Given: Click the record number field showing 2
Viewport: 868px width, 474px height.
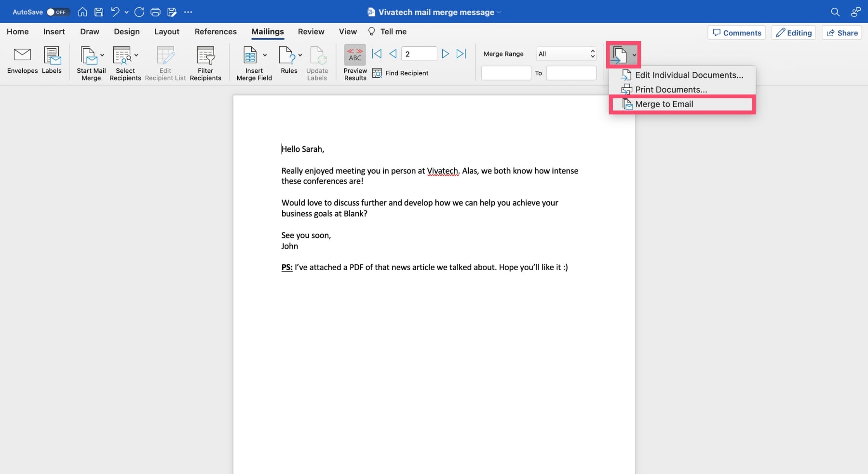Looking at the screenshot, I should [419, 54].
